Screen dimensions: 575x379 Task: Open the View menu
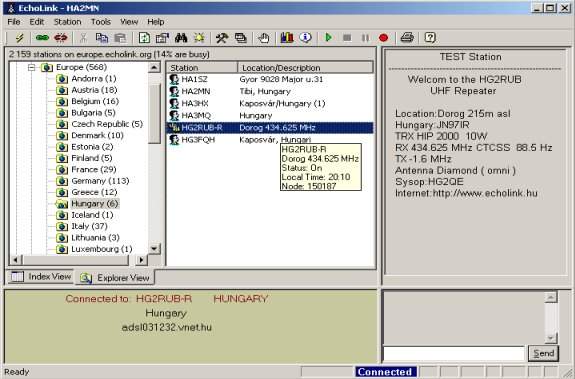tap(129, 22)
